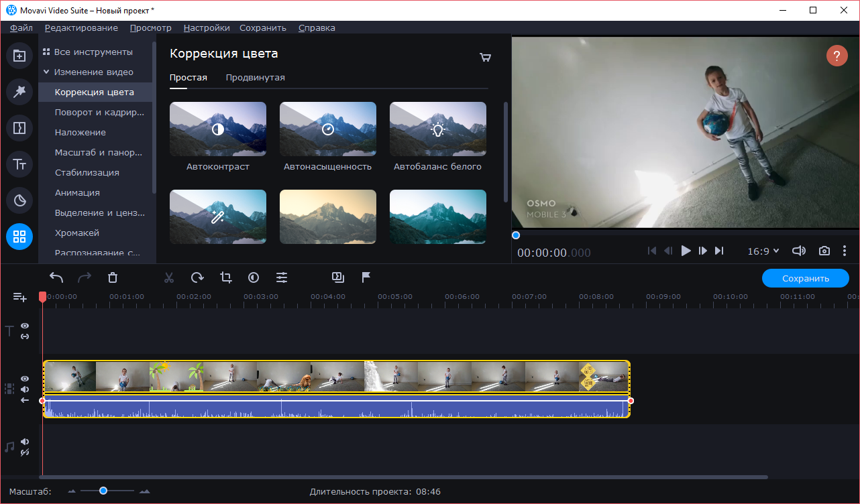Viewport: 860px width, 504px height.
Task: Click the scissors Split clip icon
Action: tap(169, 277)
